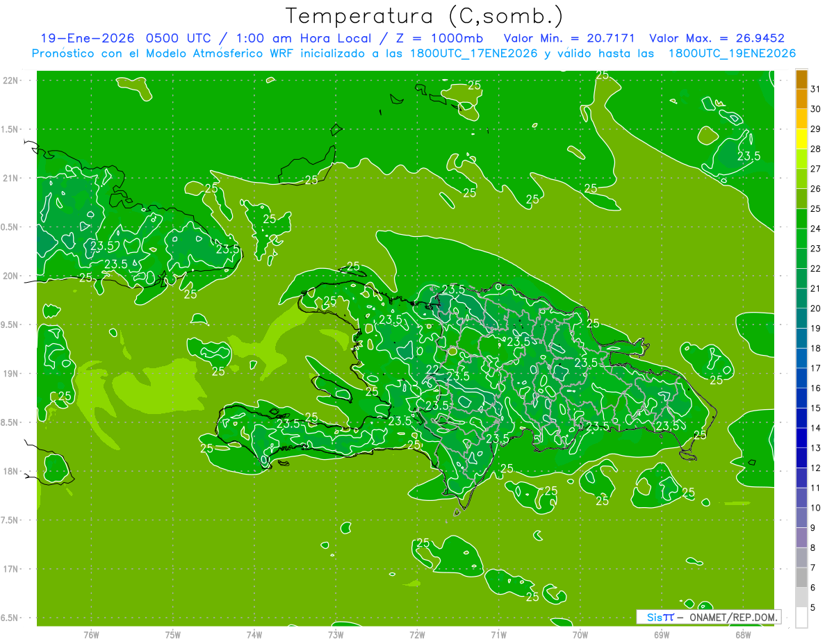
Task: Click the color scale label '8'
Action: 813,547
